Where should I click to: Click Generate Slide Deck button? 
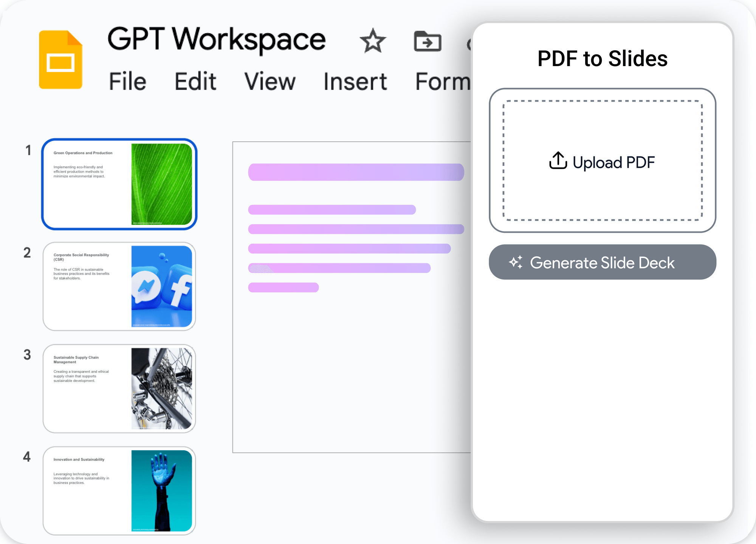coord(603,262)
